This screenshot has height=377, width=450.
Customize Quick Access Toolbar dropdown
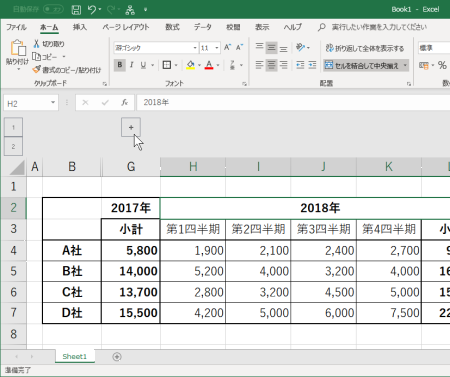point(145,10)
